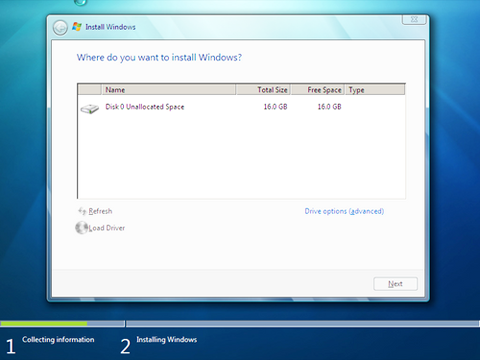Click the Type column header

(x=375, y=90)
